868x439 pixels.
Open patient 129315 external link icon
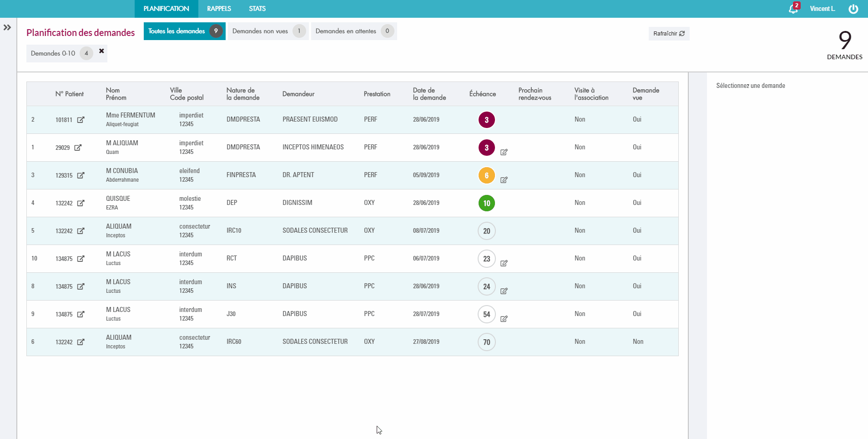click(81, 175)
